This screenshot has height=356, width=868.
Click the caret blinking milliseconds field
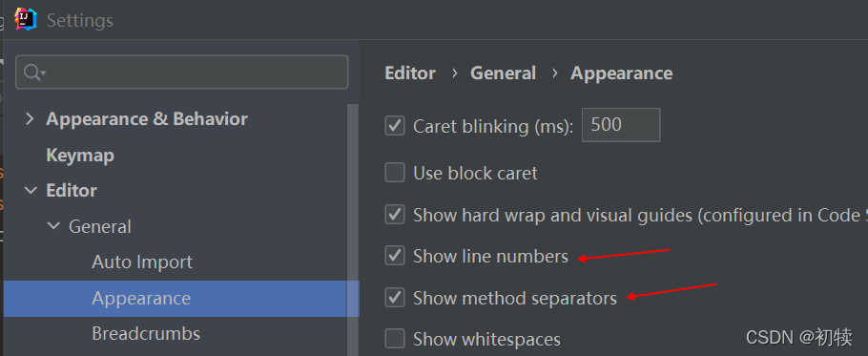[x=621, y=125]
